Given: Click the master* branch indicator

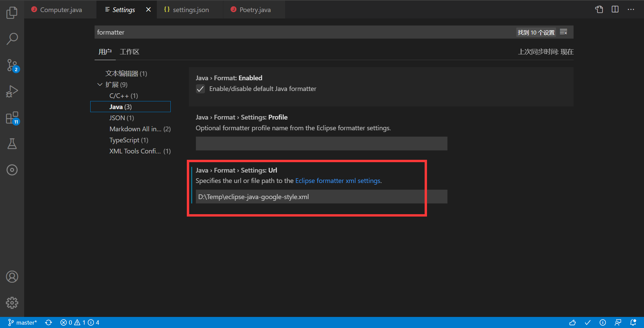Looking at the screenshot, I should 22,323.
